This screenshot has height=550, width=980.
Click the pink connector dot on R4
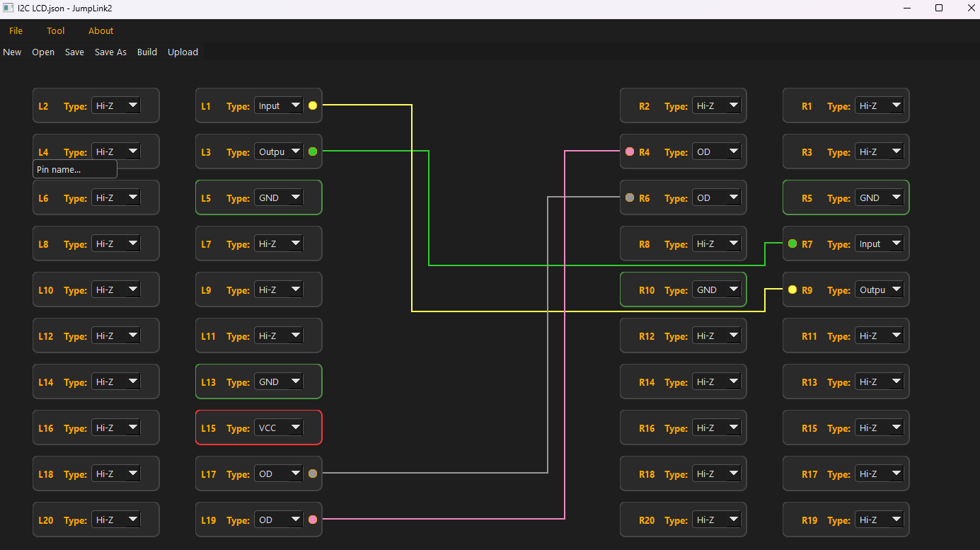coord(630,151)
